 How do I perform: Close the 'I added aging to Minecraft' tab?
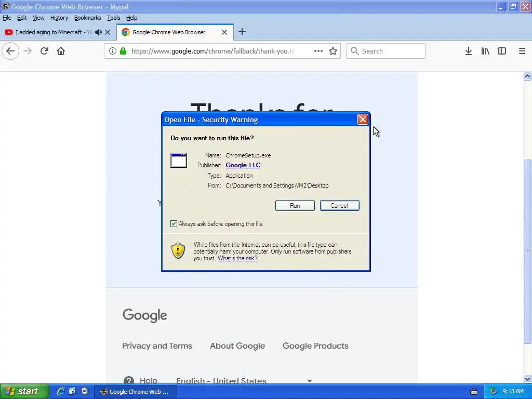(x=108, y=32)
